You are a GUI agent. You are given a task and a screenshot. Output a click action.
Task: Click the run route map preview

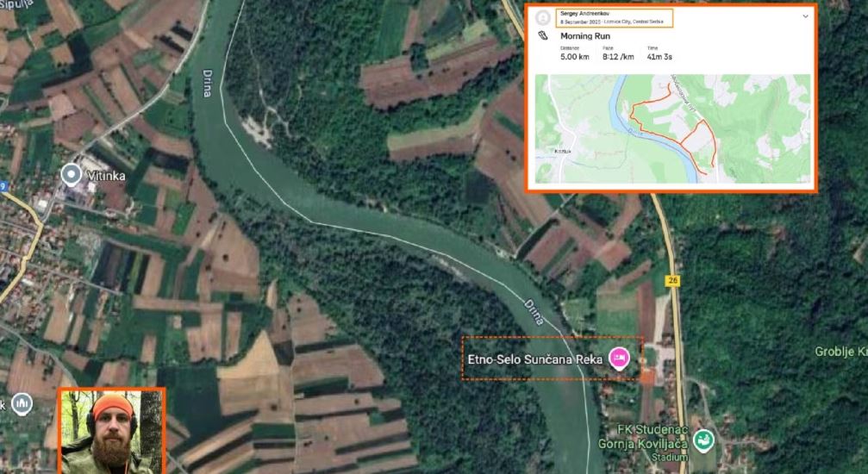[672, 128]
